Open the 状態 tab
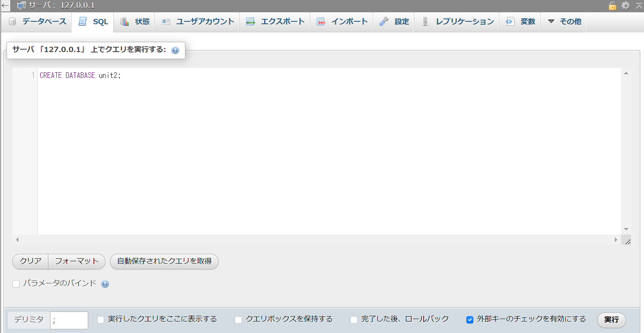 tap(135, 22)
